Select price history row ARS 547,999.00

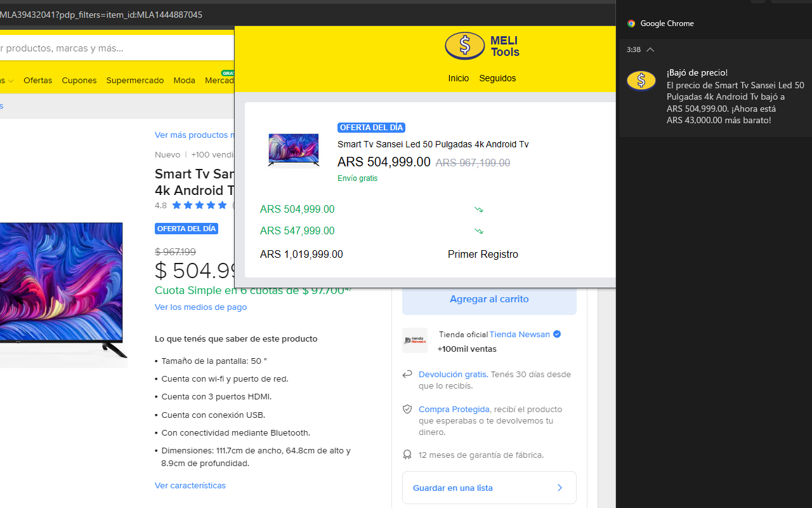297,231
